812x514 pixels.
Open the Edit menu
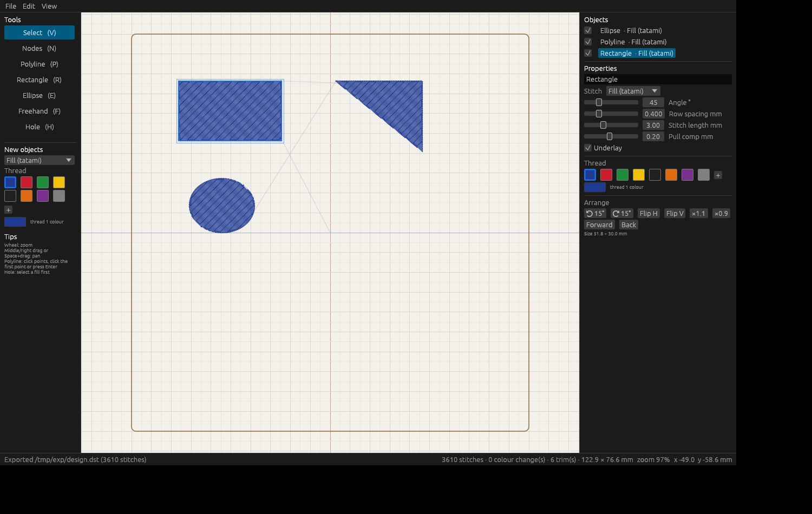tap(29, 6)
